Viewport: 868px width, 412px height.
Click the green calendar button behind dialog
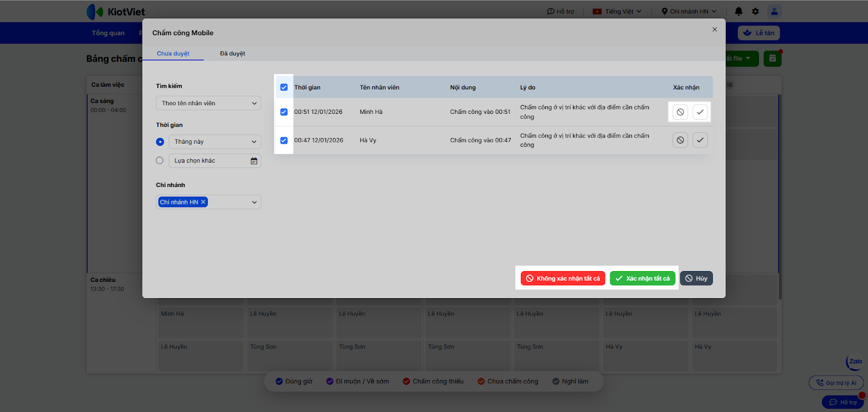773,59
